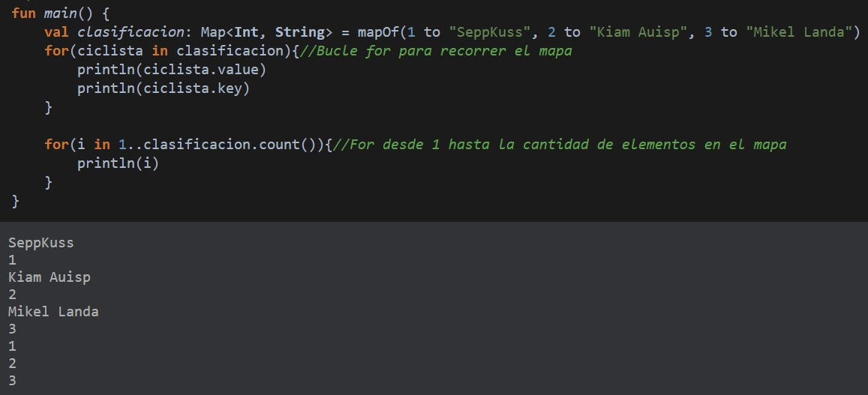Click the println(i) statement
Viewport: 868px width, 395px height.
(x=119, y=163)
